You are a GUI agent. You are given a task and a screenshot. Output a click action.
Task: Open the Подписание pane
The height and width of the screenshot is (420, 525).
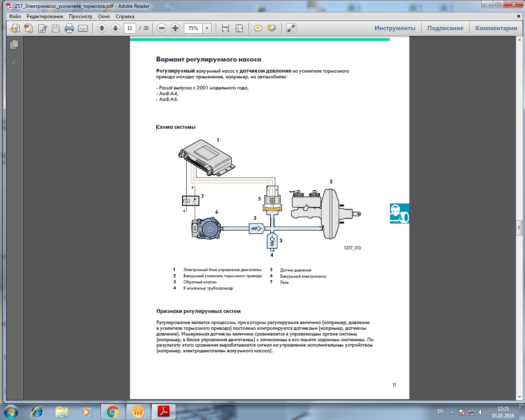point(445,28)
